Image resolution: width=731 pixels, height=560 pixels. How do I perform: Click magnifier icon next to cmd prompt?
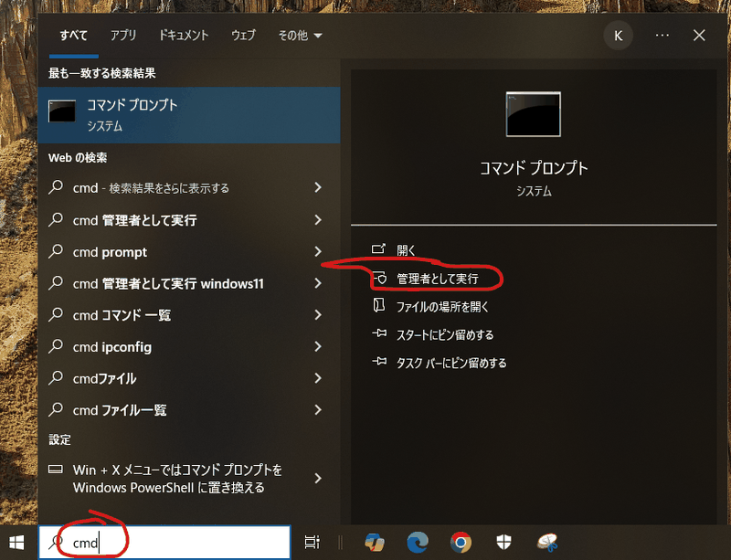56,251
